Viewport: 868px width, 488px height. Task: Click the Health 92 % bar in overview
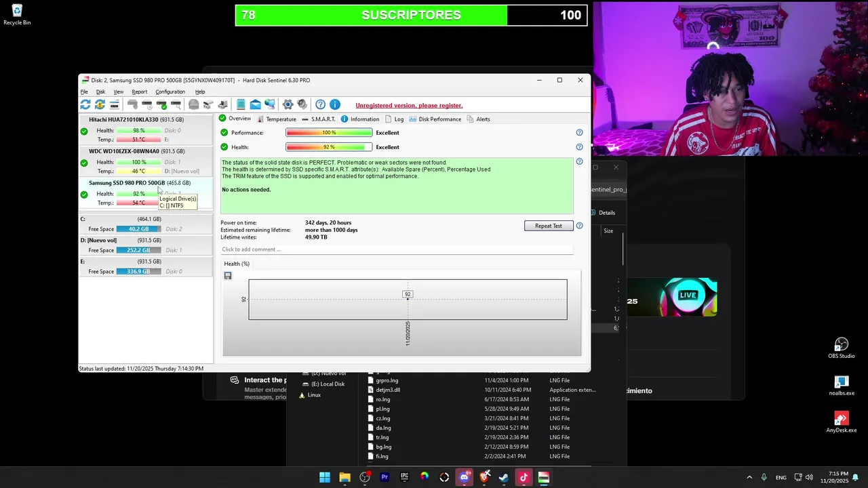click(329, 147)
